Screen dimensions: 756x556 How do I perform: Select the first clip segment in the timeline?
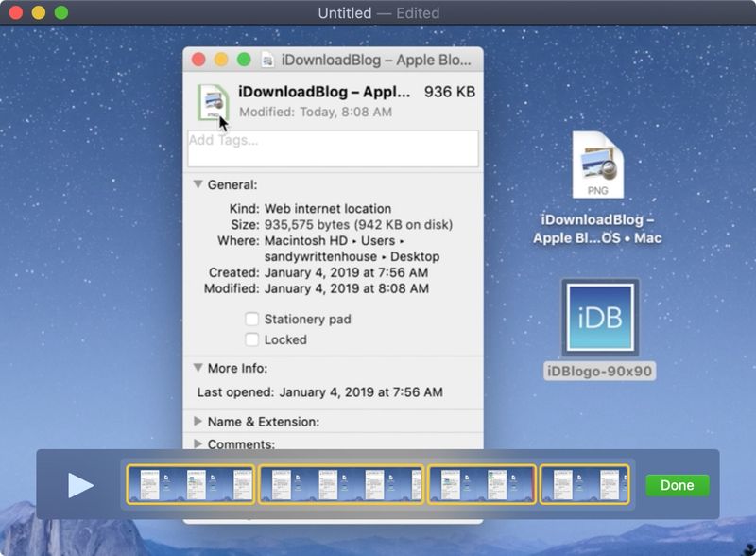(x=191, y=484)
